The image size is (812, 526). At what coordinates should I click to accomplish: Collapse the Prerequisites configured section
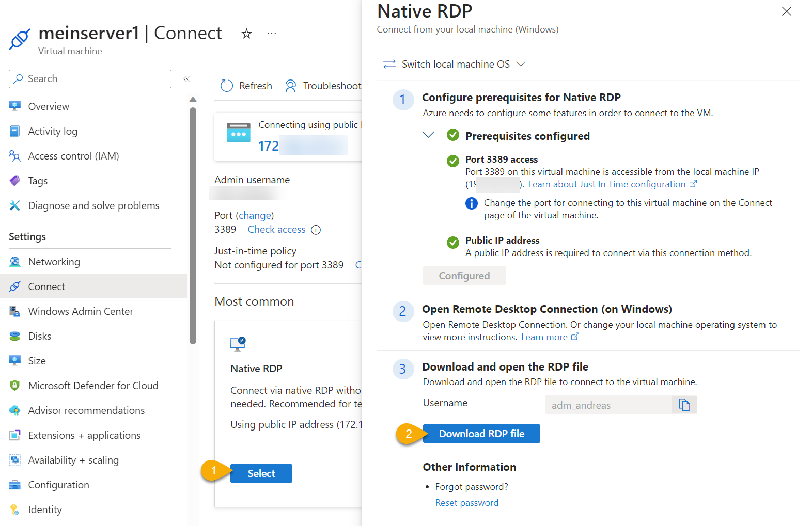pyautogui.click(x=428, y=135)
